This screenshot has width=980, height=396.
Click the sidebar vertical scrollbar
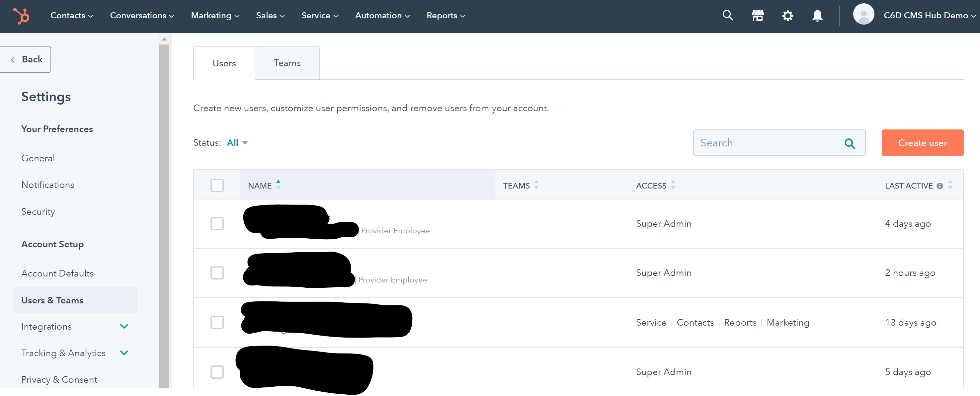click(x=164, y=213)
